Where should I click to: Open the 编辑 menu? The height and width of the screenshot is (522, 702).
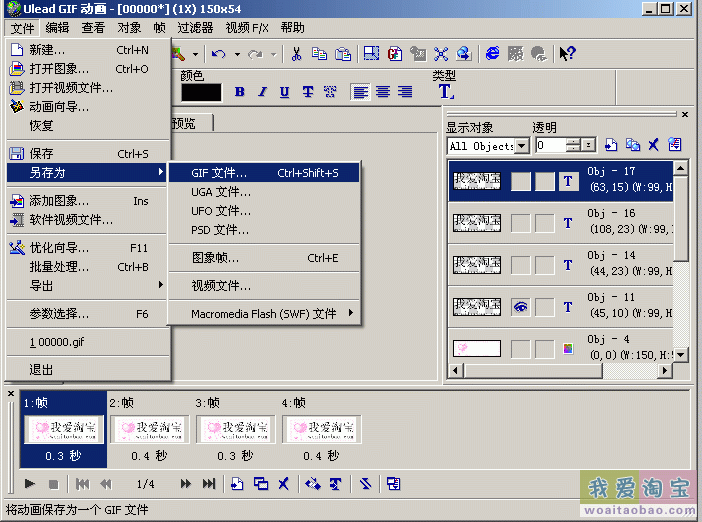[x=57, y=28]
